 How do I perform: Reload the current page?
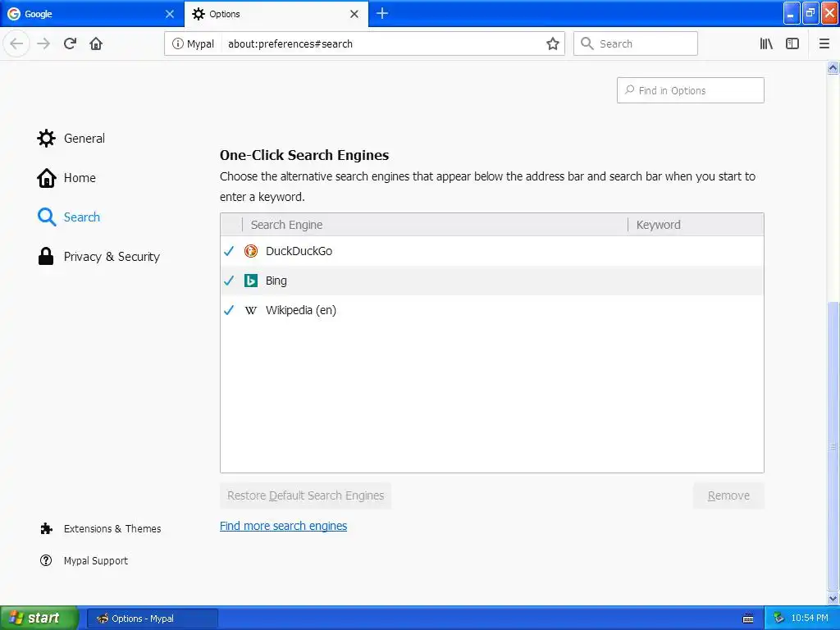pyautogui.click(x=70, y=43)
